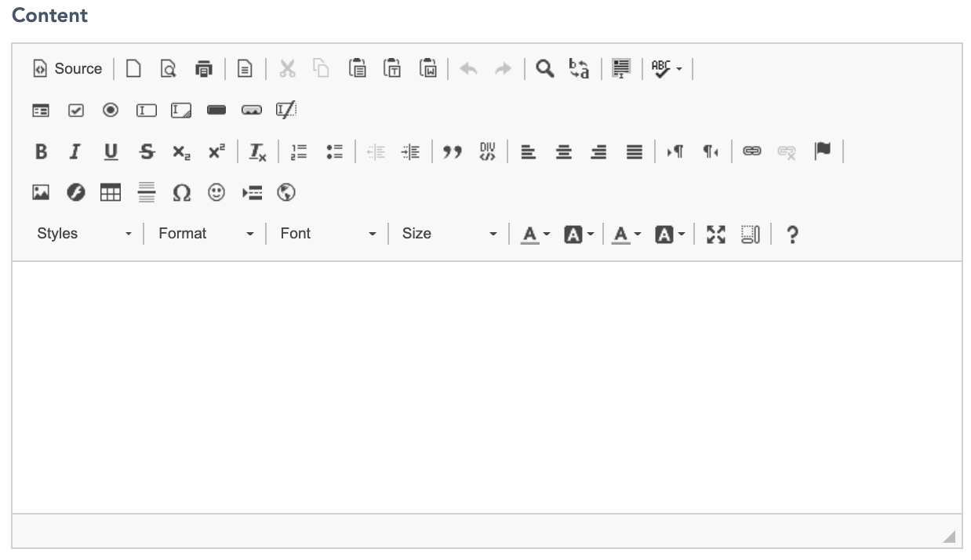Insert a block quote
This screenshot has width=971, height=560.
point(452,152)
